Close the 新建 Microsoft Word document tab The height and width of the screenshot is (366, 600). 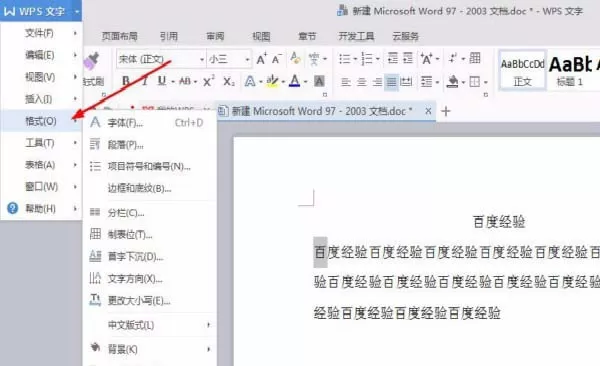[x=428, y=111]
